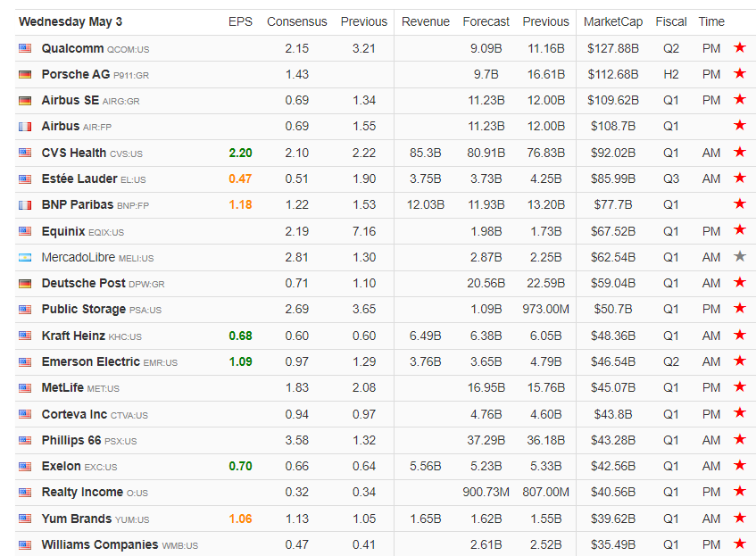Open the Kraft Heinz company link
The width and height of the screenshot is (756, 556).
coord(73,336)
